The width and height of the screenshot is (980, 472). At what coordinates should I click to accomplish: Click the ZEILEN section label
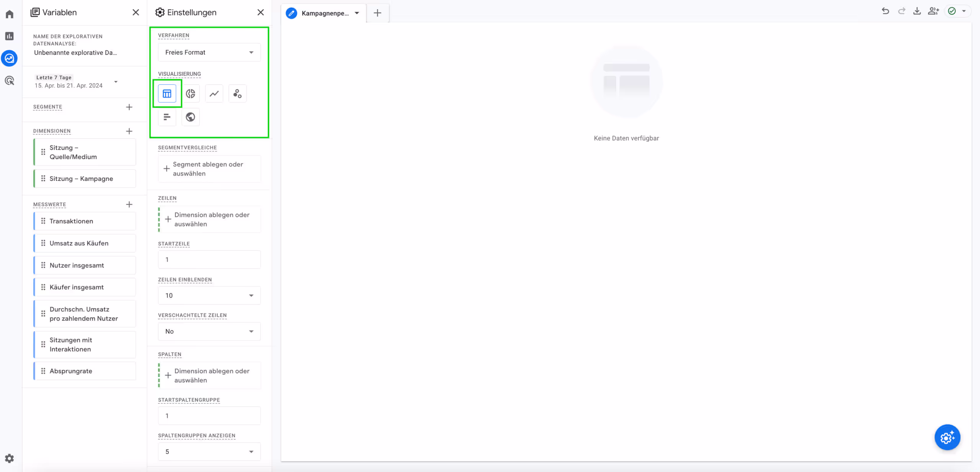(167, 198)
